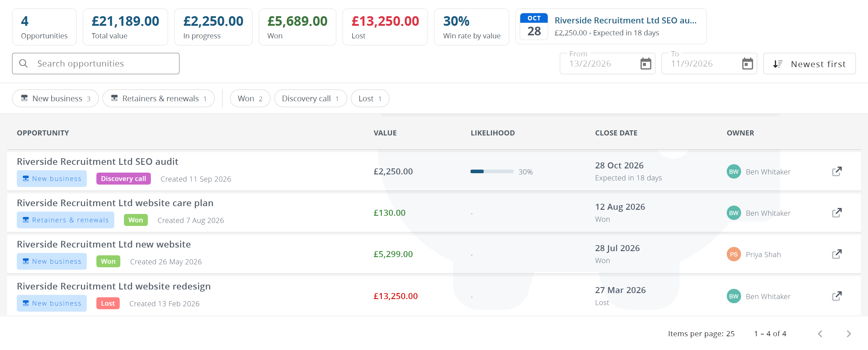
Task: Go to the previous page arrow
Action: [820, 334]
